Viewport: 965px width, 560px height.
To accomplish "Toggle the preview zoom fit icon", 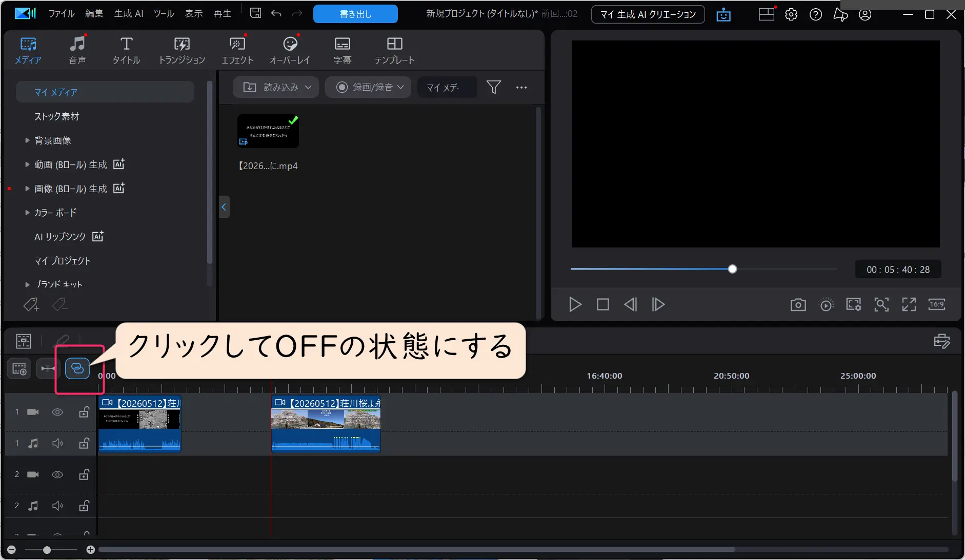I will click(881, 305).
